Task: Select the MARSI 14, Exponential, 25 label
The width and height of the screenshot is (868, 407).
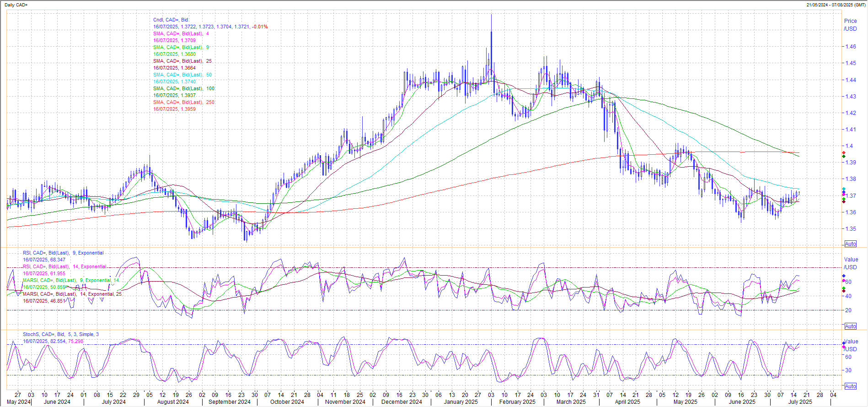Action: tap(72, 294)
